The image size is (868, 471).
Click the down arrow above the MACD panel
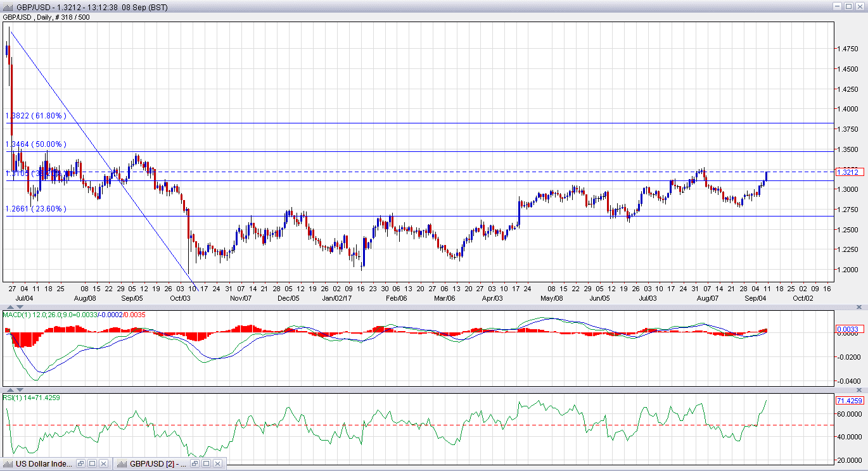(20, 307)
